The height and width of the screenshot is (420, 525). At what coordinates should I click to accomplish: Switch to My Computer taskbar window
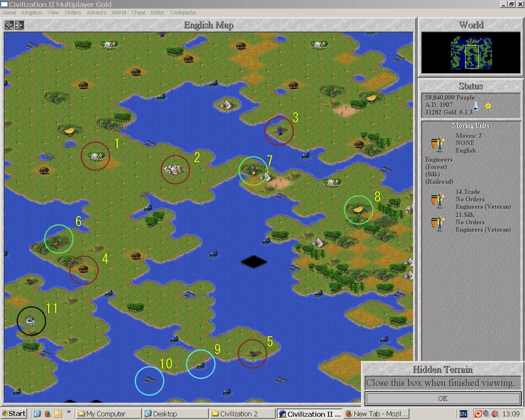point(108,413)
